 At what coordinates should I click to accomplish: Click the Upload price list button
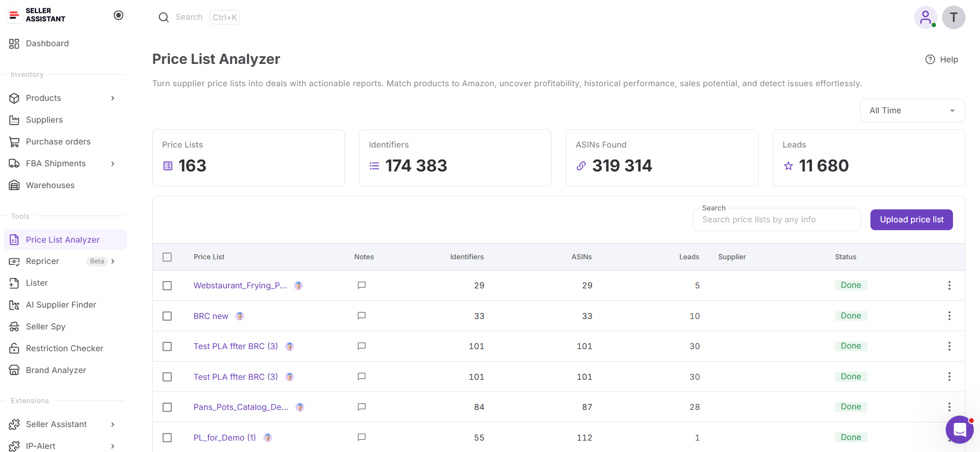[911, 220]
